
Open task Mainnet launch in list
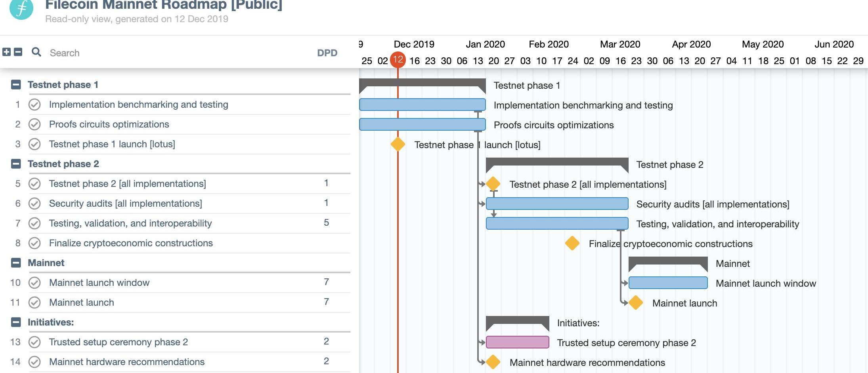coord(82,303)
